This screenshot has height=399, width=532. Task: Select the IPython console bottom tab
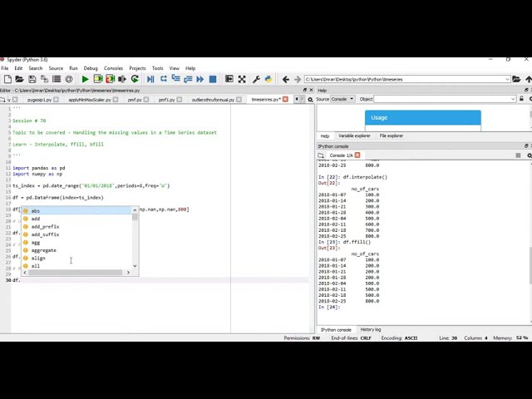click(x=336, y=330)
